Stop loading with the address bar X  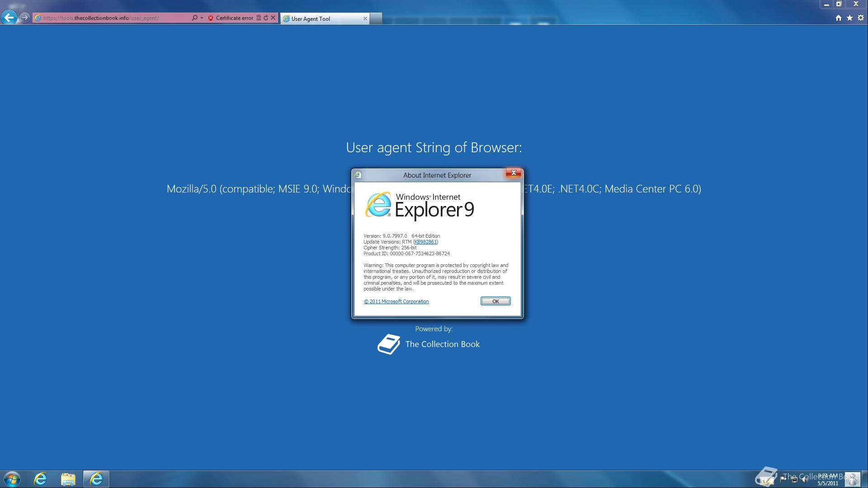tap(273, 18)
